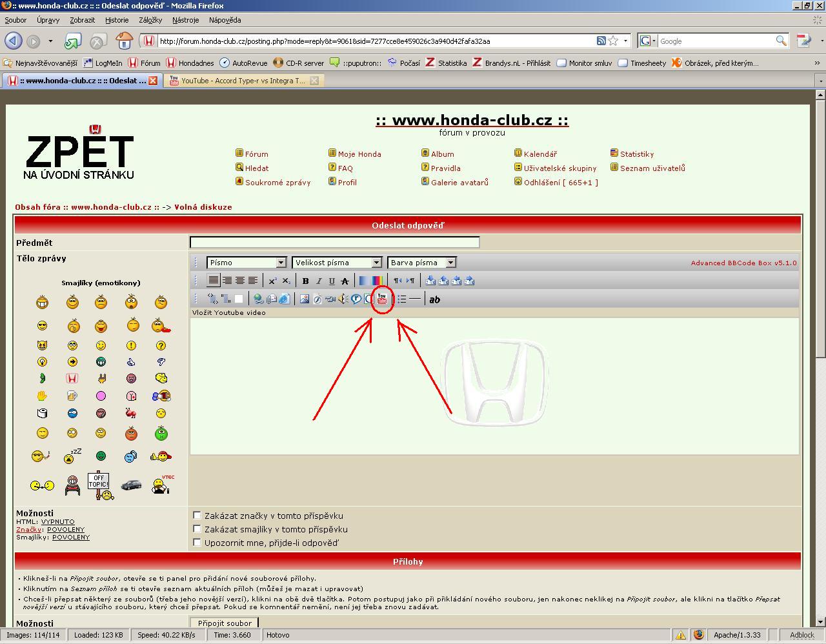Open the Písmo font dropdown
826x644 pixels.
[246, 263]
